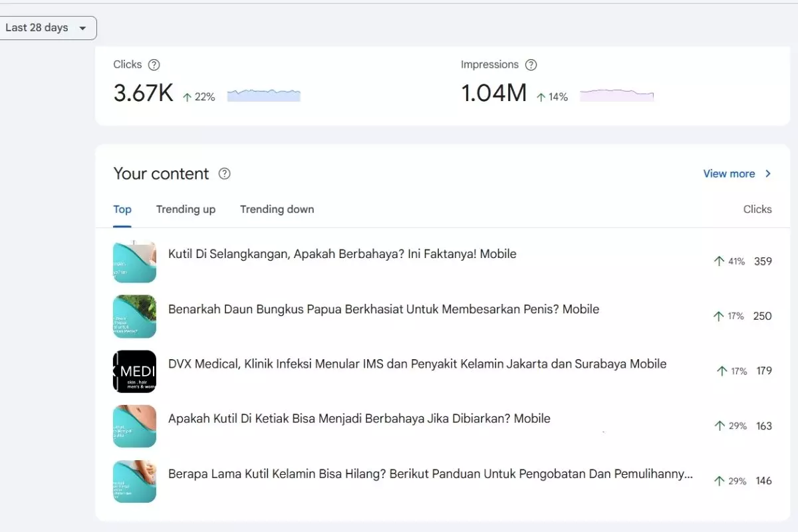Open thumbnail for Kutil Di Ketiak article

[x=134, y=426]
